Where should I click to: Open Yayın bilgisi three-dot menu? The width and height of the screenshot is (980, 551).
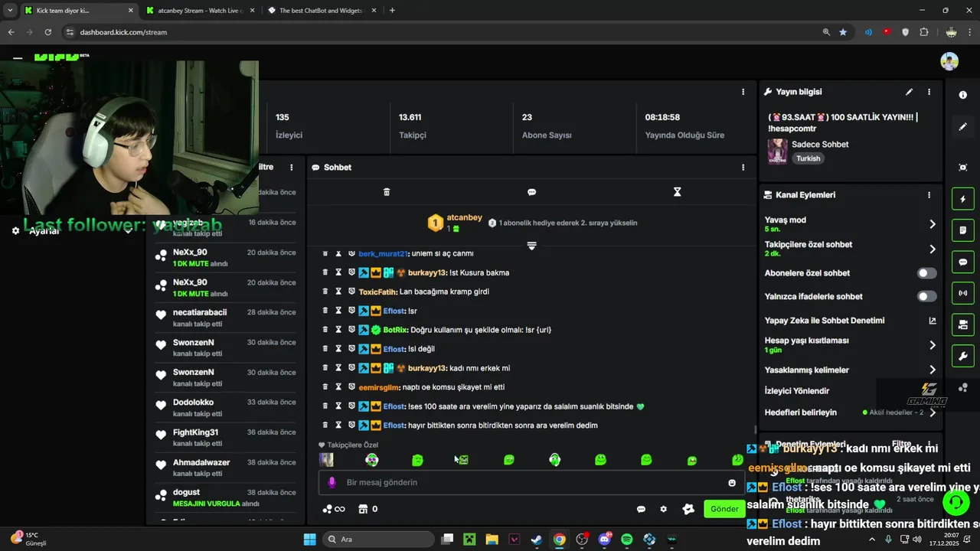pyautogui.click(x=929, y=92)
